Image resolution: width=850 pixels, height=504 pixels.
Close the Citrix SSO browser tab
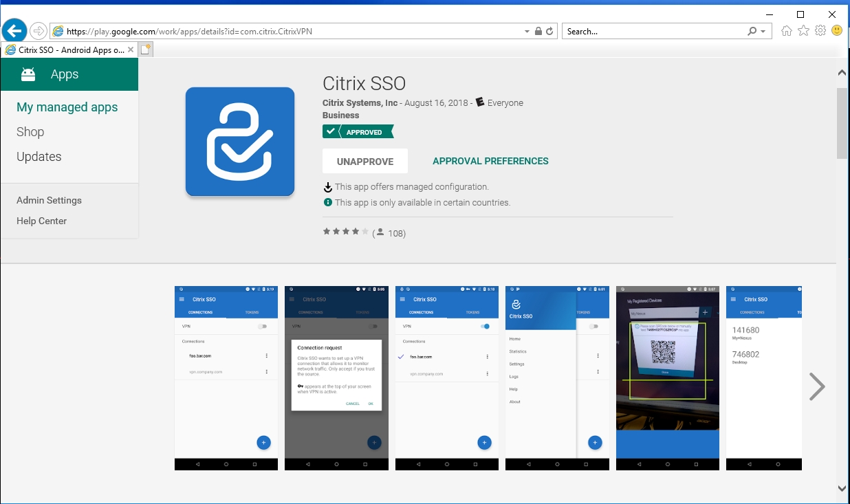(131, 50)
